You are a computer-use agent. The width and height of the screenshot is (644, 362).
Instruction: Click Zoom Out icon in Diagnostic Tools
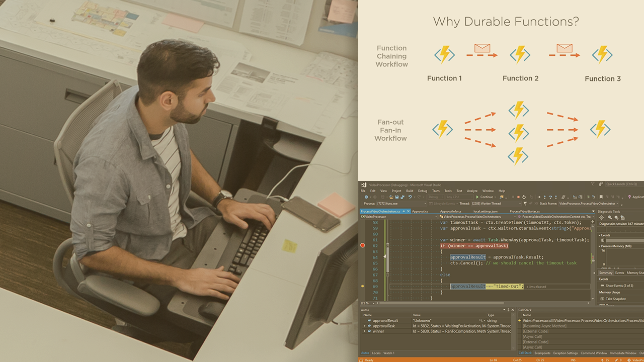[616, 218]
